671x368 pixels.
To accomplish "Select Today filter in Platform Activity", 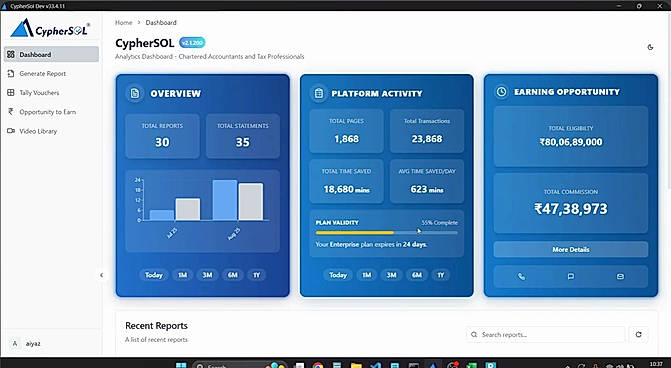I will pos(338,275).
